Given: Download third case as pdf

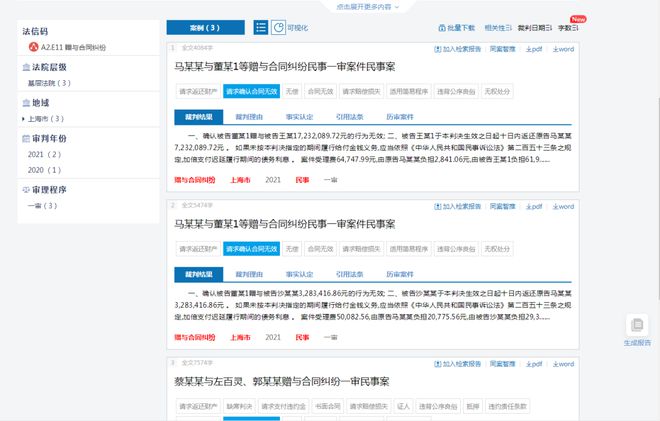Looking at the screenshot, I should (534, 364).
